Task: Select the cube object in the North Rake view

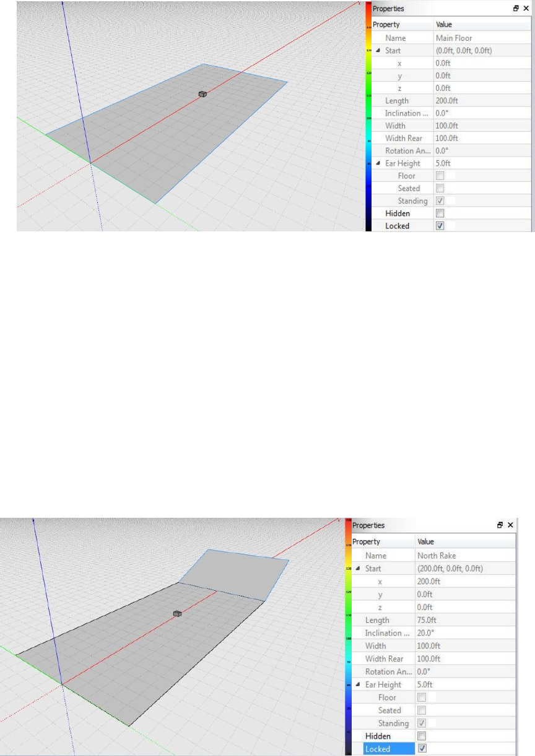Action: pos(177,614)
